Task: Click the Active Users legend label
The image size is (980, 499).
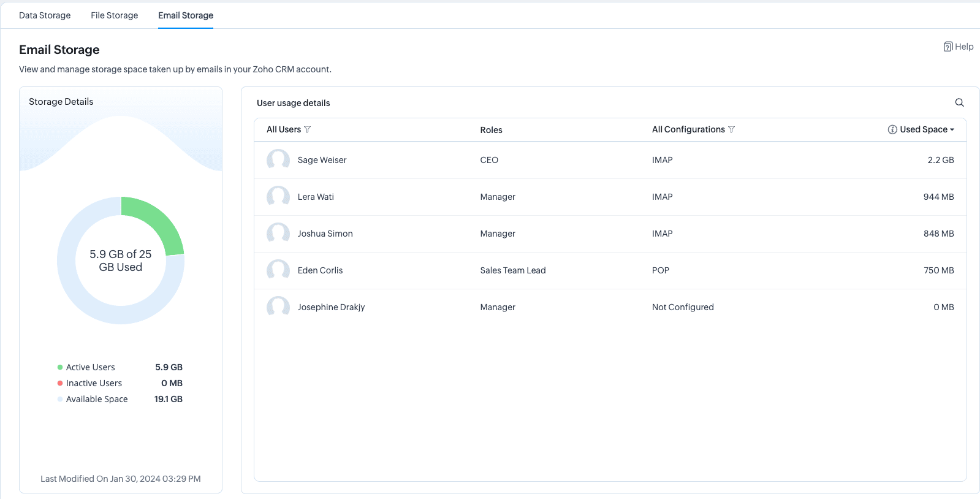Action: 90,367
